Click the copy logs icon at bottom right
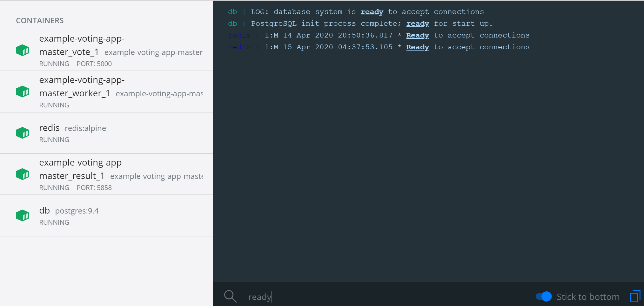Viewport: 644px width, 306px height. tap(635, 296)
